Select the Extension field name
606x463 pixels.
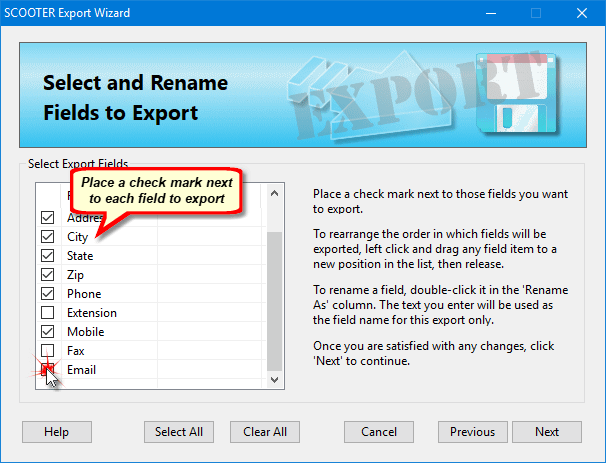(x=92, y=313)
